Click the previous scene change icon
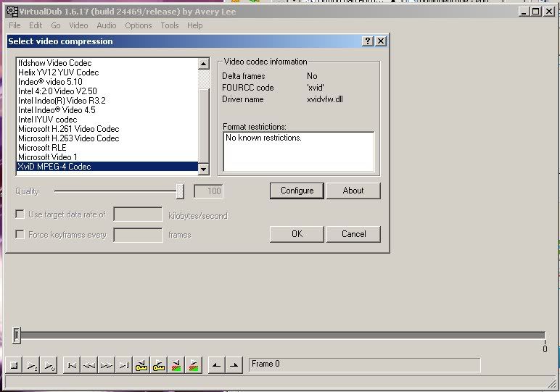 coord(176,365)
